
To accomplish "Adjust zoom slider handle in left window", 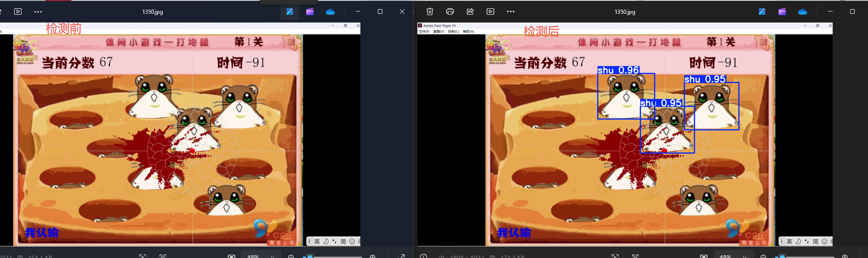I will [310, 256].
